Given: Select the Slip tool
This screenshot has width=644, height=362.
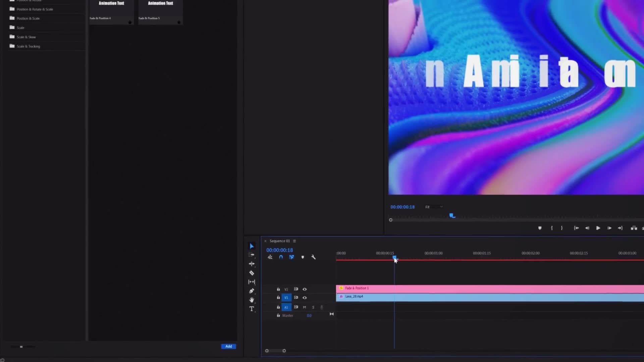Looking at the screenshot, I should point(252,282).
